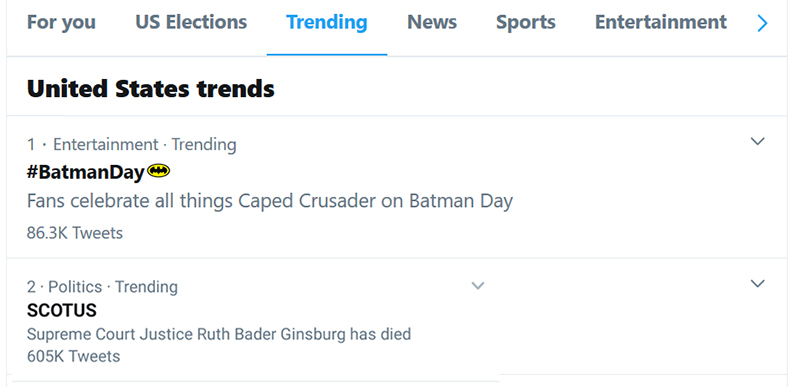Expand far-right chevron on SCOTUS row
This screenshot has width=800, height=387.
pyautogui.click(x=758, y=283)
